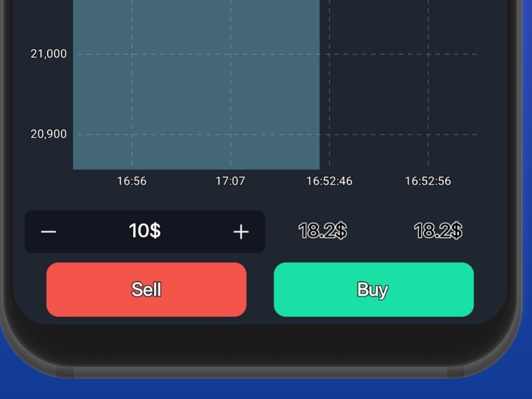
Task: Tap the minus icon to decrease trade amount
Action: (48, 231)
